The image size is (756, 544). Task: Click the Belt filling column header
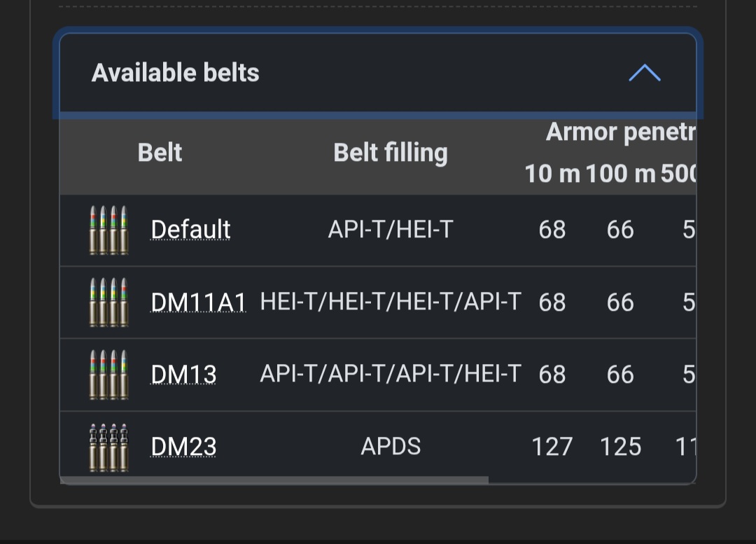point(391,153)
